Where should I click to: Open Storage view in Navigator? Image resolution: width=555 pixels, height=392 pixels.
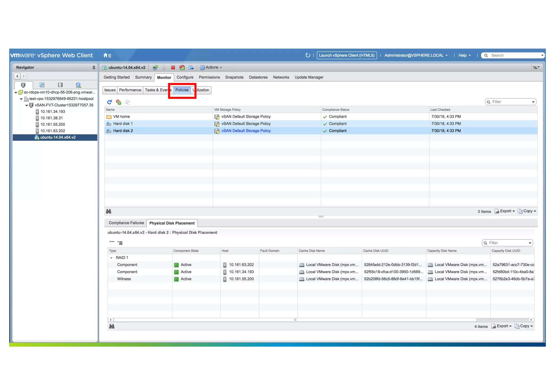point(60,85)
